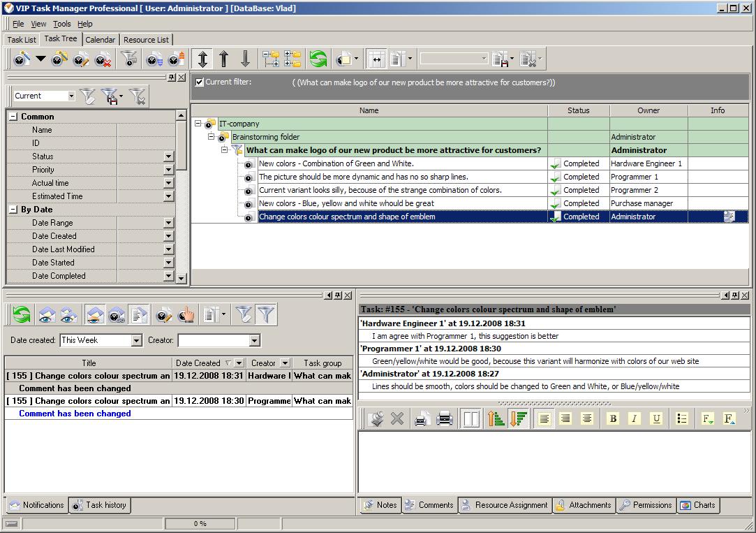Uncheck the Current filter checkbox
This screenshot has height=533, width=756.
pos(200,82)
